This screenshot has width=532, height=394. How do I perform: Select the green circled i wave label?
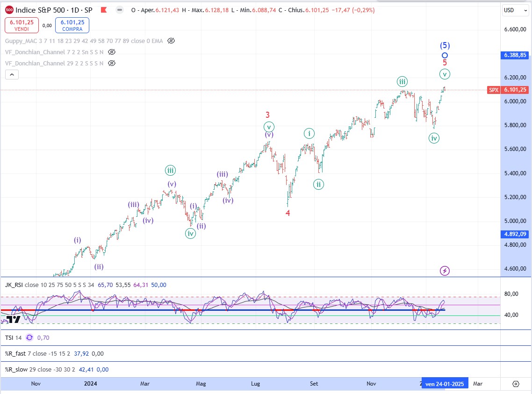coord(309,133)
